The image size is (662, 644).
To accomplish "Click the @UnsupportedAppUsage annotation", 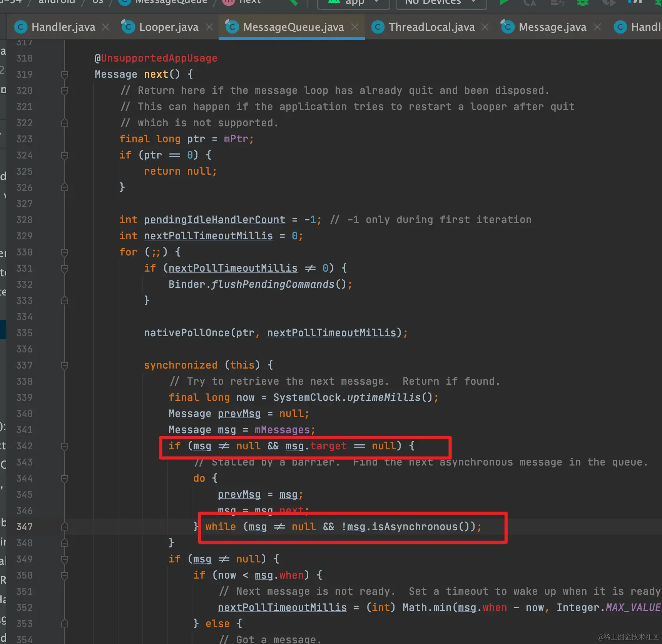I will [x=156, y=58].
